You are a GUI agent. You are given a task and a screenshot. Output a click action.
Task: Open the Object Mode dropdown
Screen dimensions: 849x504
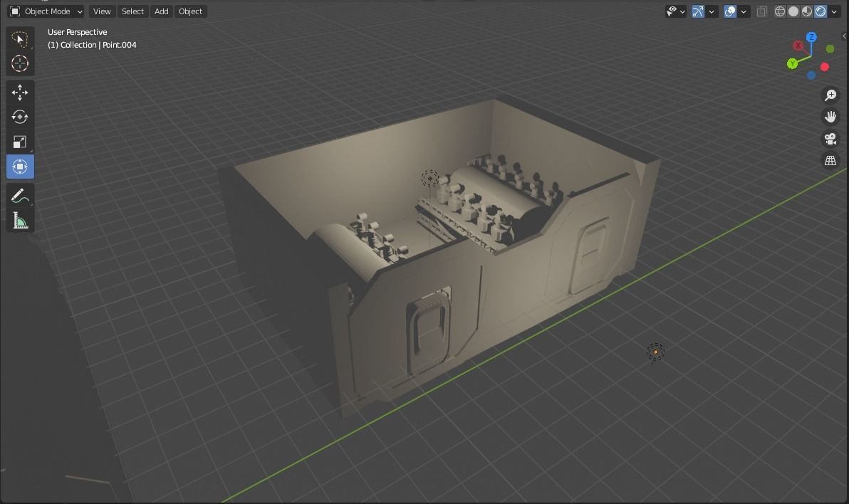pyautogui.click(x=46, y=11)
